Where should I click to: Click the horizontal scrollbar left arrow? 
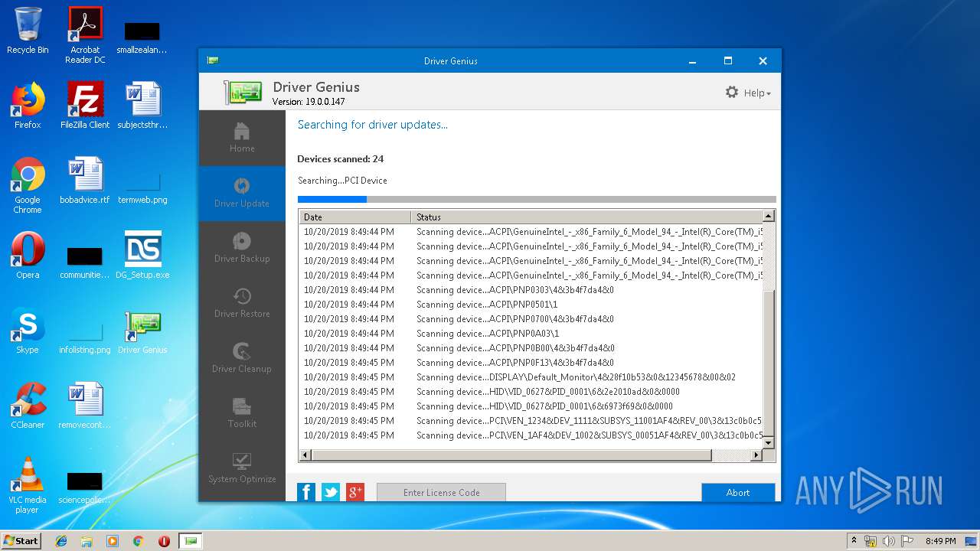(305, 455)
